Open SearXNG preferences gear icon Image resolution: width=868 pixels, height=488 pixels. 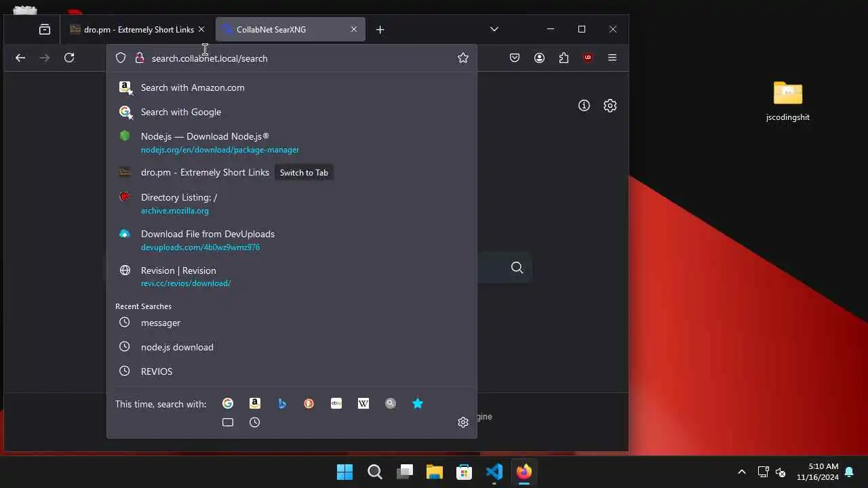point(610,106)
